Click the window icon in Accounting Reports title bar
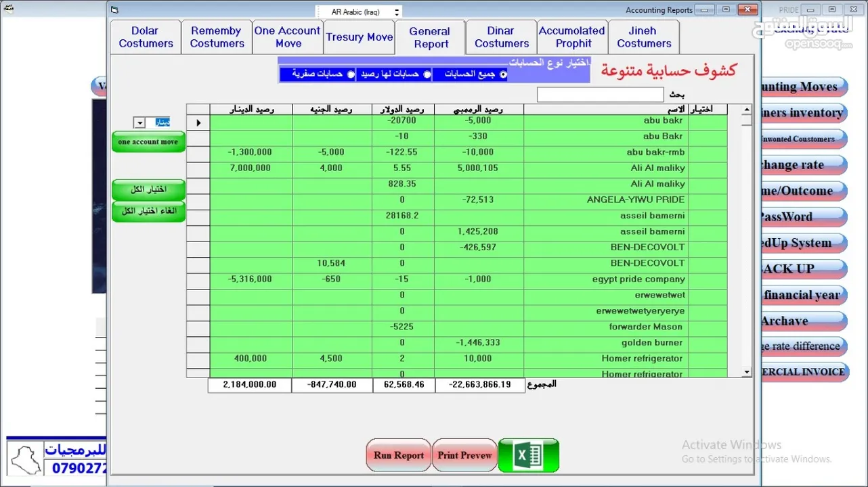 click(x=114, y=9)
